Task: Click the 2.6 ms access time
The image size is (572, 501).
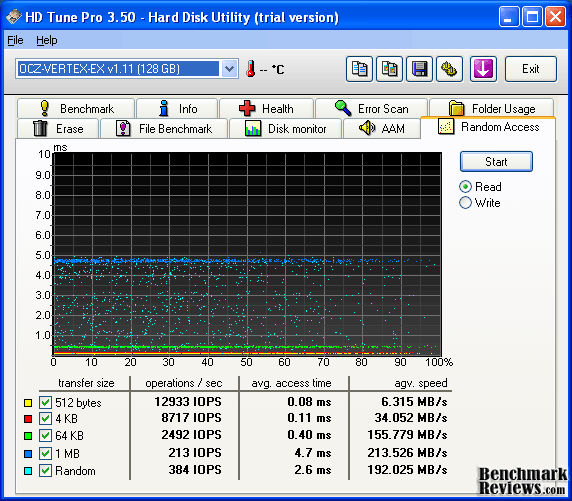Action: pos(313,470)
